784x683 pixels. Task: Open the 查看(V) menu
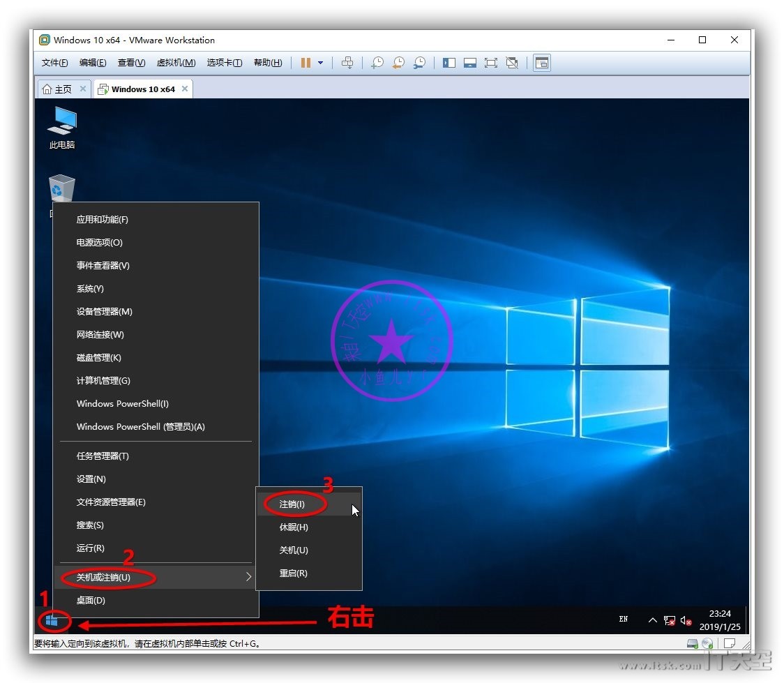click(x=131, y=63)
